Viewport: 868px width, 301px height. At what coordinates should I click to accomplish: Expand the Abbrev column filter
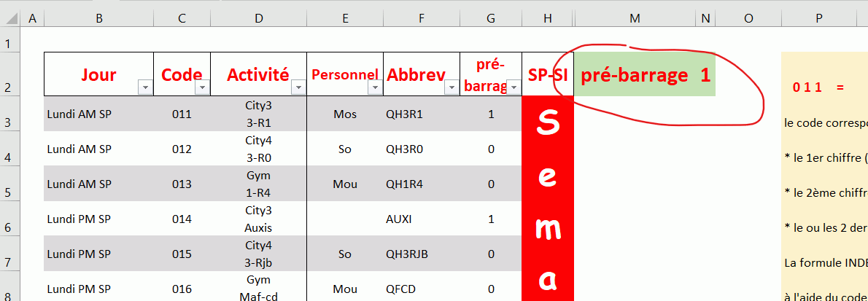(x=452, y=87)
